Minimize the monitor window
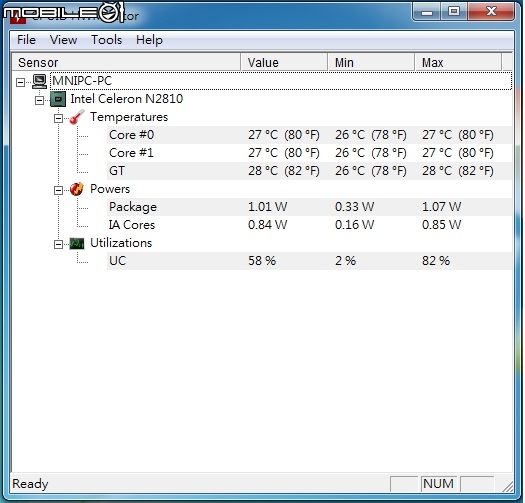The image size is (525, 503). (x=427, y=11)
